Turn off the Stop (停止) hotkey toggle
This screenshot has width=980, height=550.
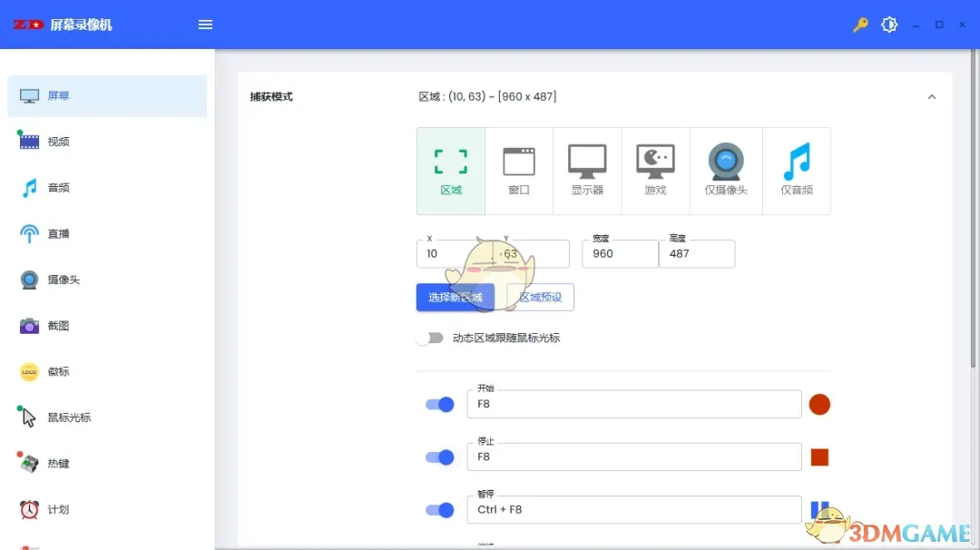point(439,457)
